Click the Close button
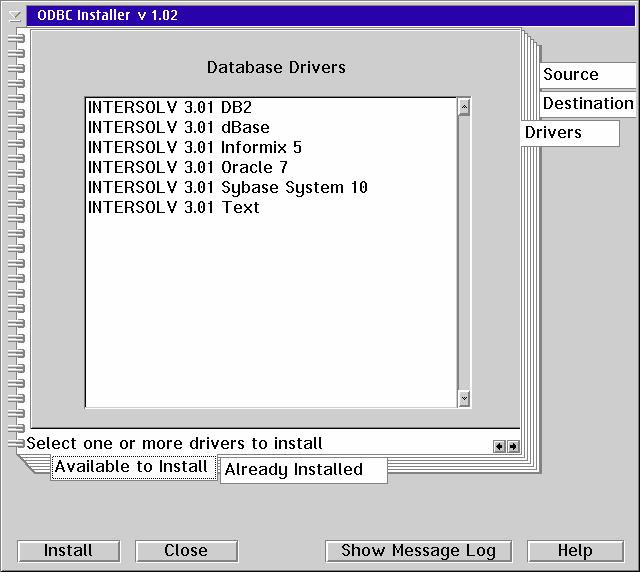 click(x=187, y=551)
